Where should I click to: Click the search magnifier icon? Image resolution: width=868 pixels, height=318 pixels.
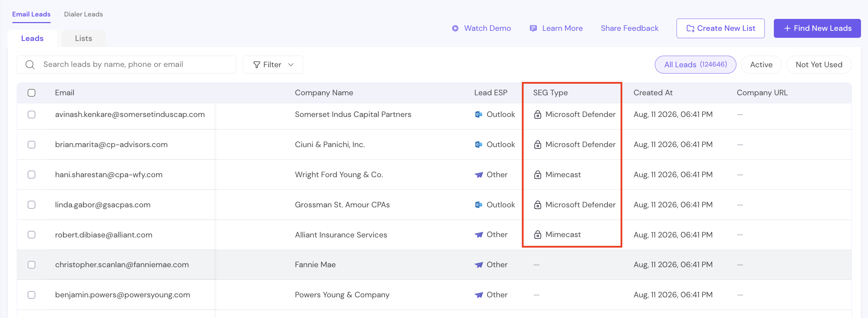[x=30, y=65]
